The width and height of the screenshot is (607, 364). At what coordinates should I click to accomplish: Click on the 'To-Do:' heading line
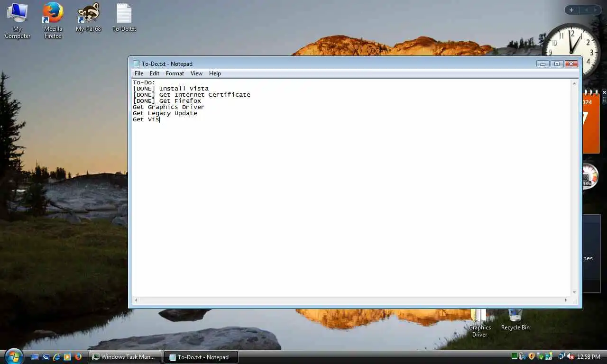click(x=144, y=82)
